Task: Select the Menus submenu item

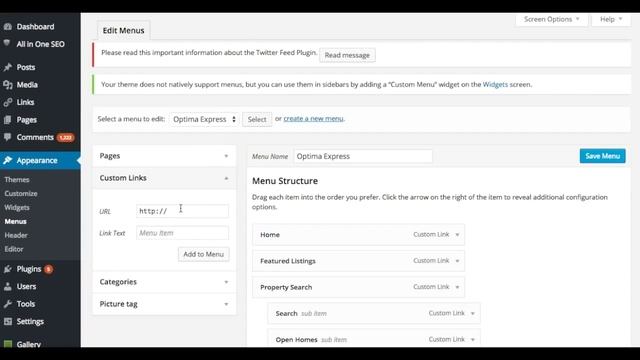Action: [16, 221]
